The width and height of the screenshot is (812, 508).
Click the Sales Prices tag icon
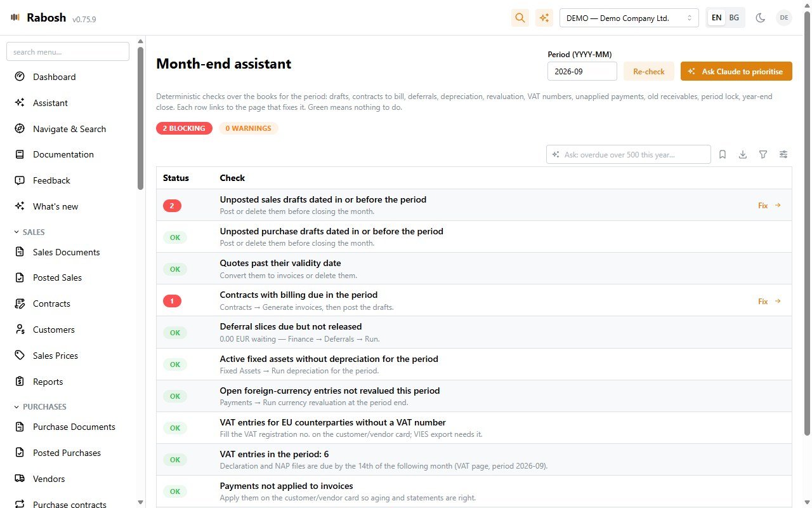(20, 356)
